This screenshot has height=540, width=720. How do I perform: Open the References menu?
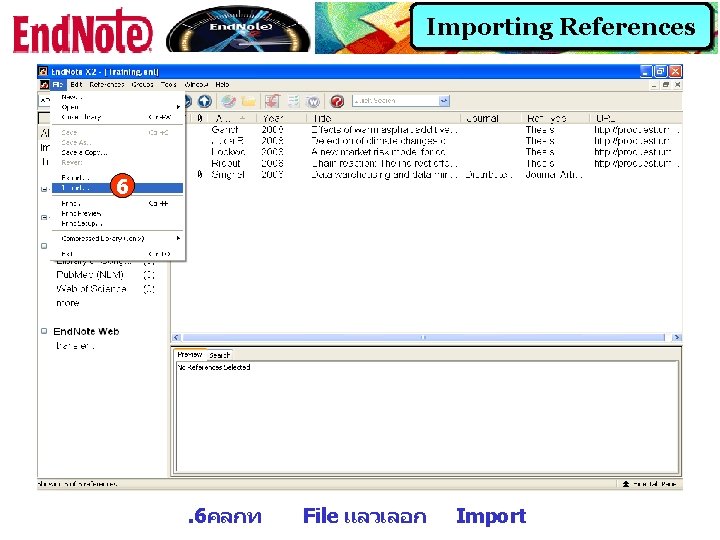pyautogui.click(x=107, y=84)
